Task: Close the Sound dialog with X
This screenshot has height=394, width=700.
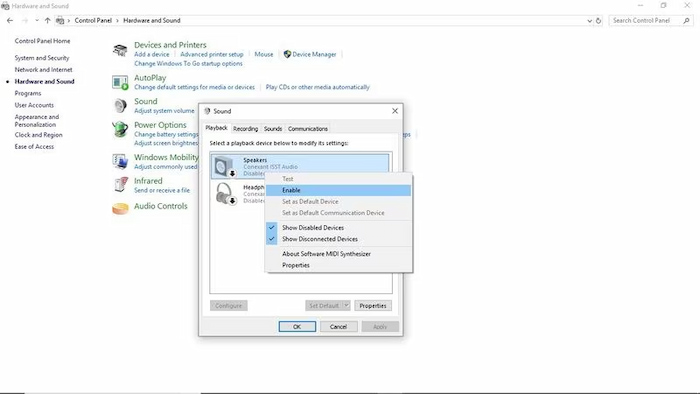Action: pyautogui.click(x=395, y=111)
